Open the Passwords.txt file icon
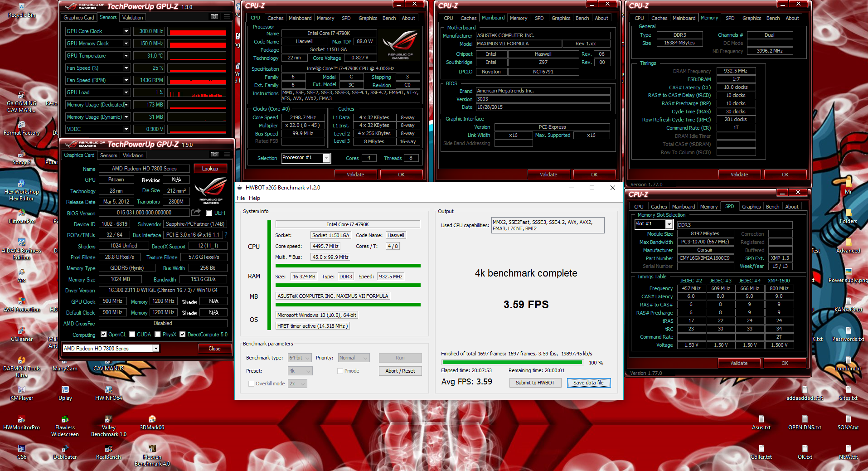This screenshot has width=868, height=471. [x=848, y=334]
